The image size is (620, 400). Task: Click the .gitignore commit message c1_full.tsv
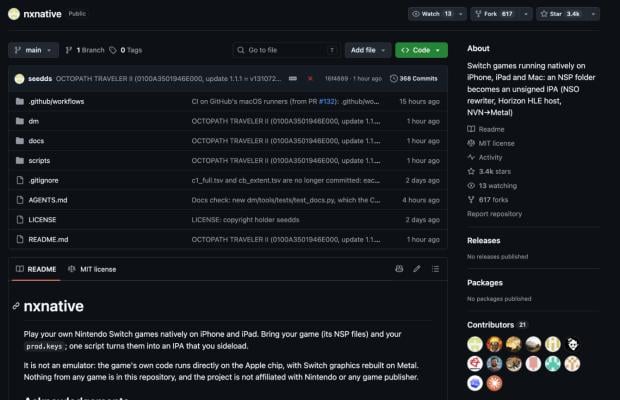(285, 180)
